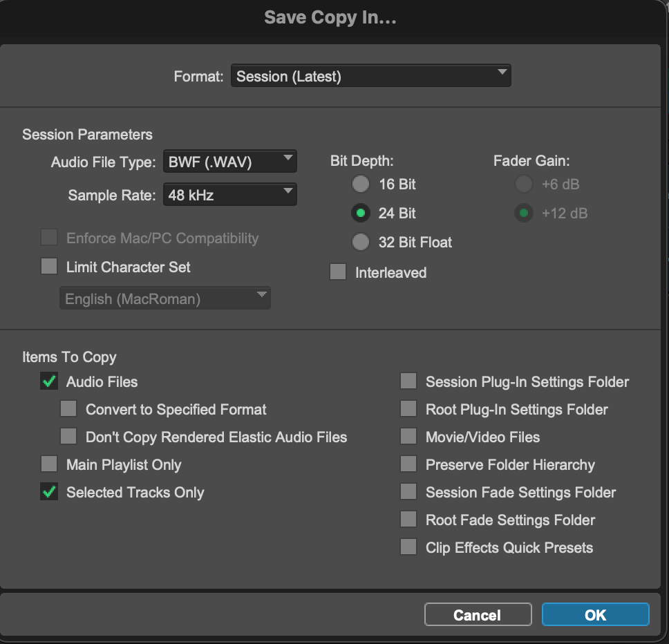Open the Format dropdown menu

(370, 76)
